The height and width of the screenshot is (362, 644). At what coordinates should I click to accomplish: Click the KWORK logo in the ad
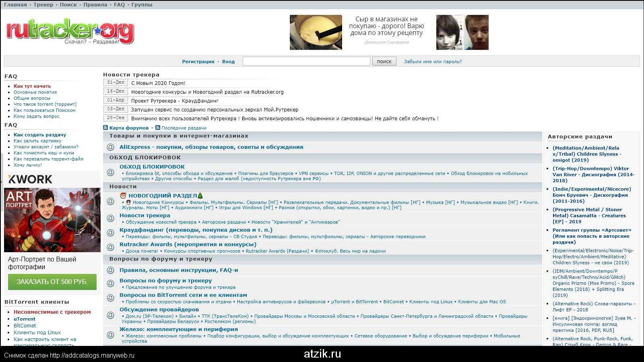click(x=30, y=179)
